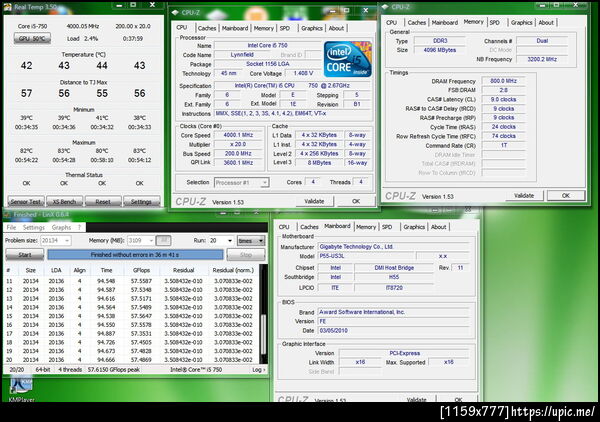Open the times unit dropdown in LinX
The height and width of the screenshot is (422, 600).
click(251, 240)
